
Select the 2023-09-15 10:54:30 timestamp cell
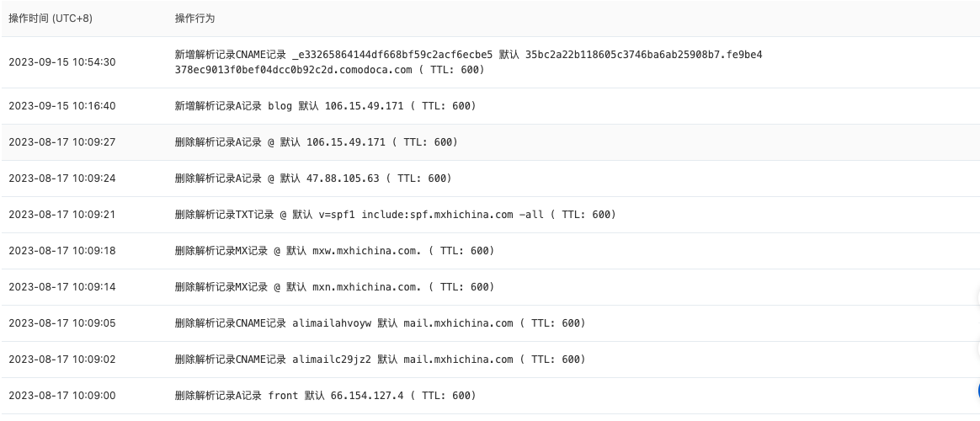tap(62, 62)
